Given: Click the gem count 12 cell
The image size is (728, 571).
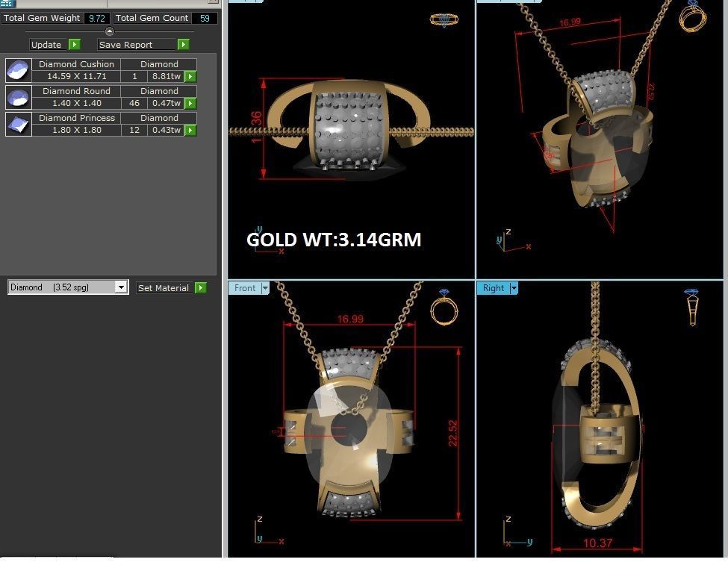Looking at the screenshot, I should pyautogui.click(x=134, y=131).
